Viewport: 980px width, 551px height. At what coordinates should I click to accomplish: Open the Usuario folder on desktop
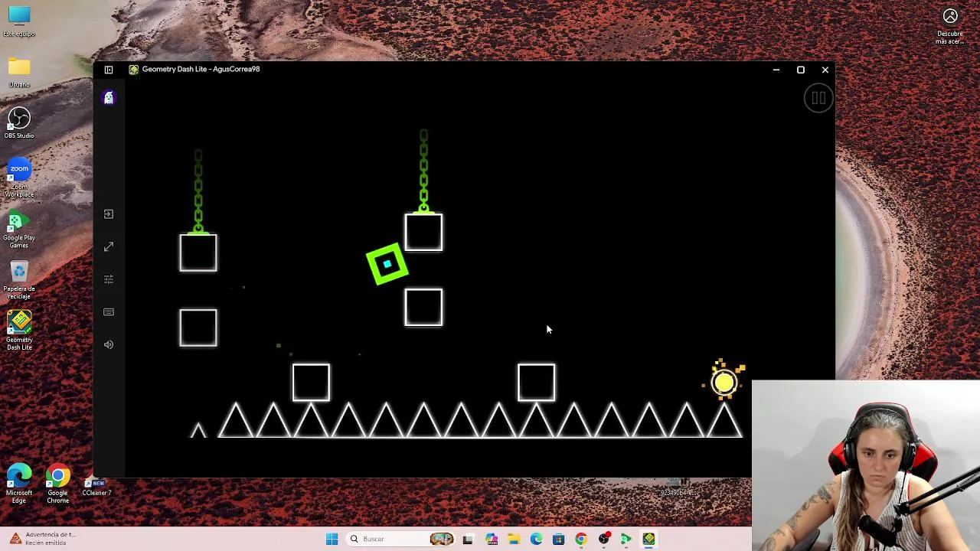tap(19, 73)
